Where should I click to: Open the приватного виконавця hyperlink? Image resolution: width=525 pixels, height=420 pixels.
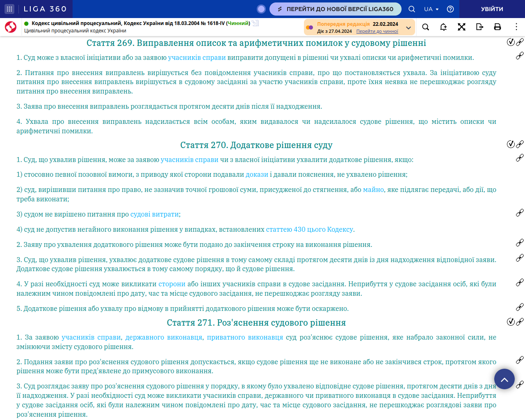(245, 338)
